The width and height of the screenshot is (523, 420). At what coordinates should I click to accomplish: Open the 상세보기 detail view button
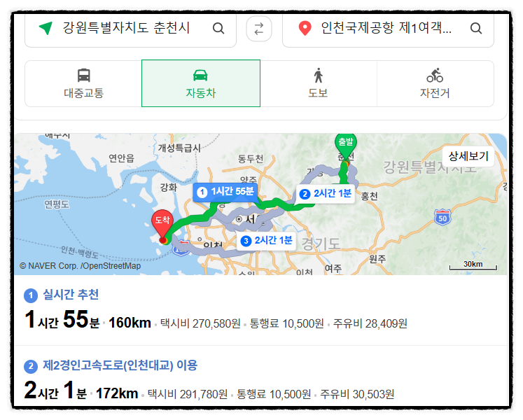[468, 156]
